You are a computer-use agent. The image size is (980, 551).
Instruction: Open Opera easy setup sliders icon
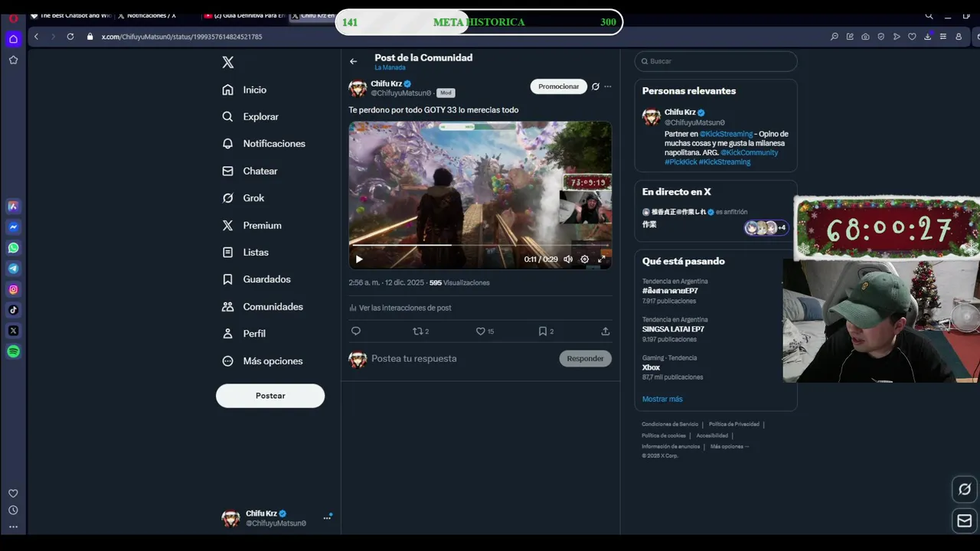(943, 37)
